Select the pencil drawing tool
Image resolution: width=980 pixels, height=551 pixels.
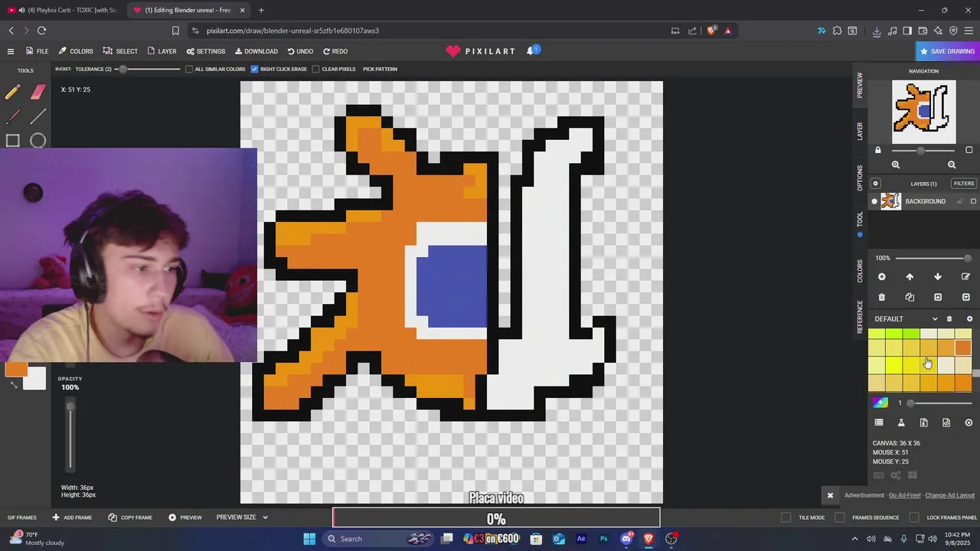pos(12,93)
